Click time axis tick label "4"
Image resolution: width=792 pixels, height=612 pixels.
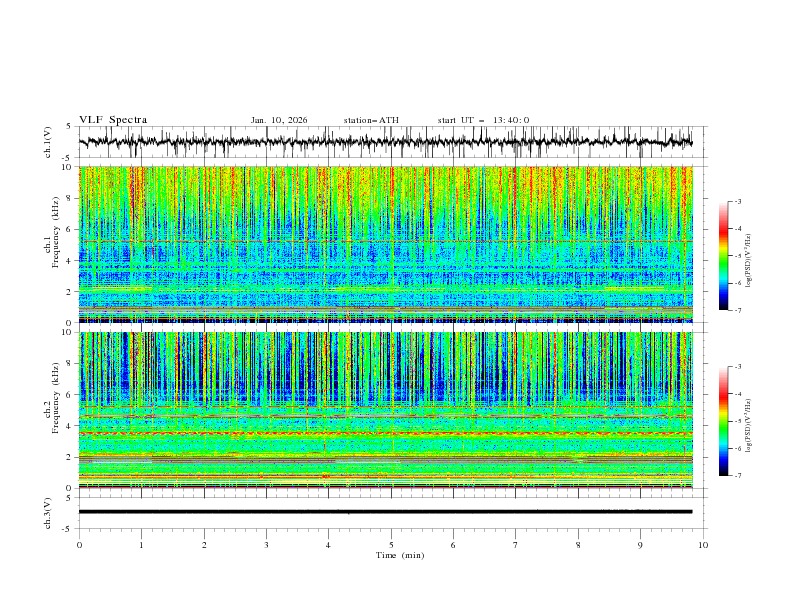coord(328,545)
